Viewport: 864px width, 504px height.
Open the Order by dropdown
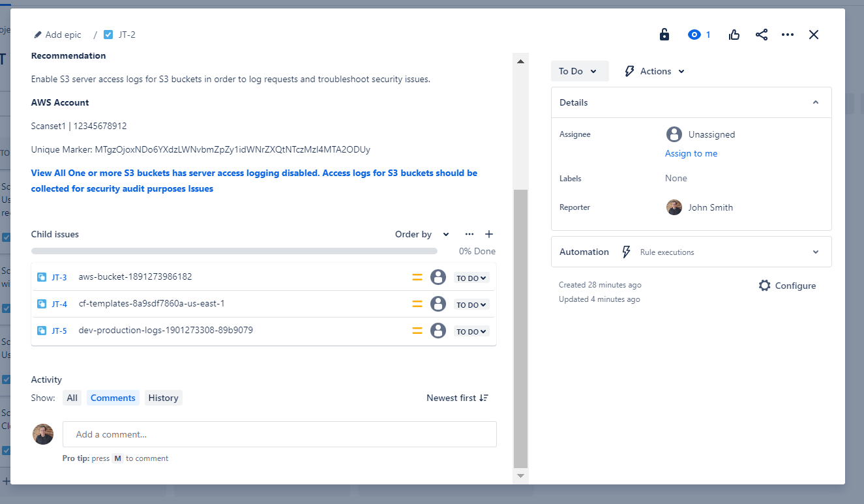[x=422, y=234]
